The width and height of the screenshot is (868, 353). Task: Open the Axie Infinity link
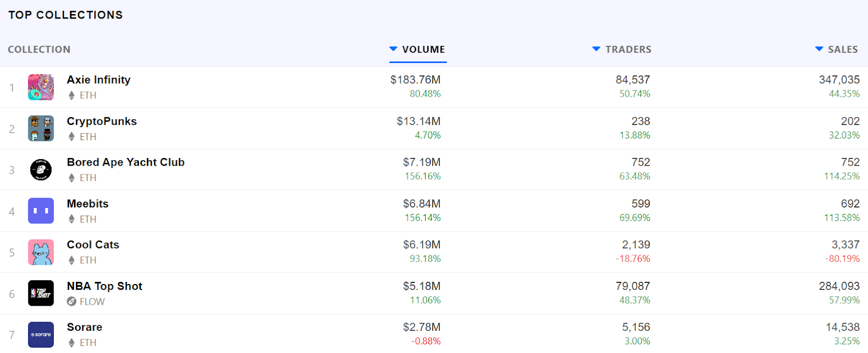click(99, 80)
